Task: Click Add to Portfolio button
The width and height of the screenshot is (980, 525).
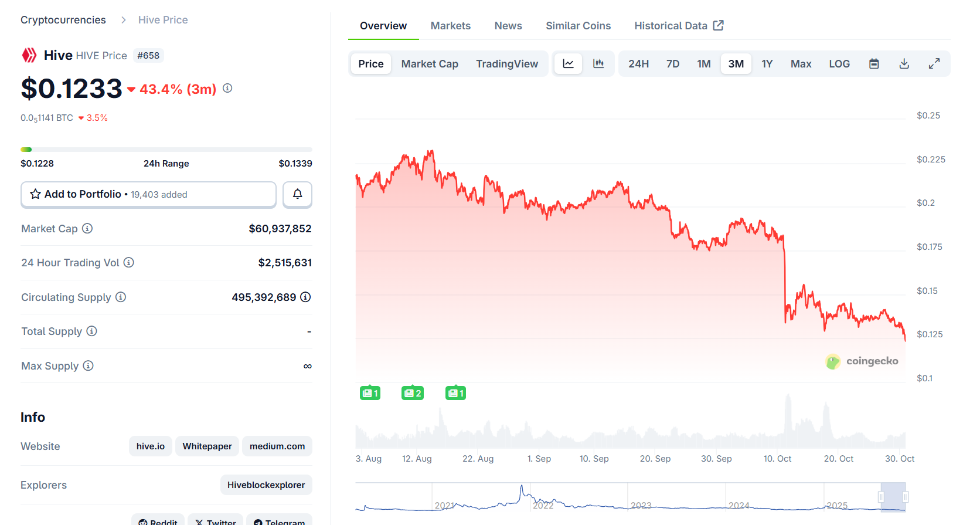Action: tap(148, 194)
